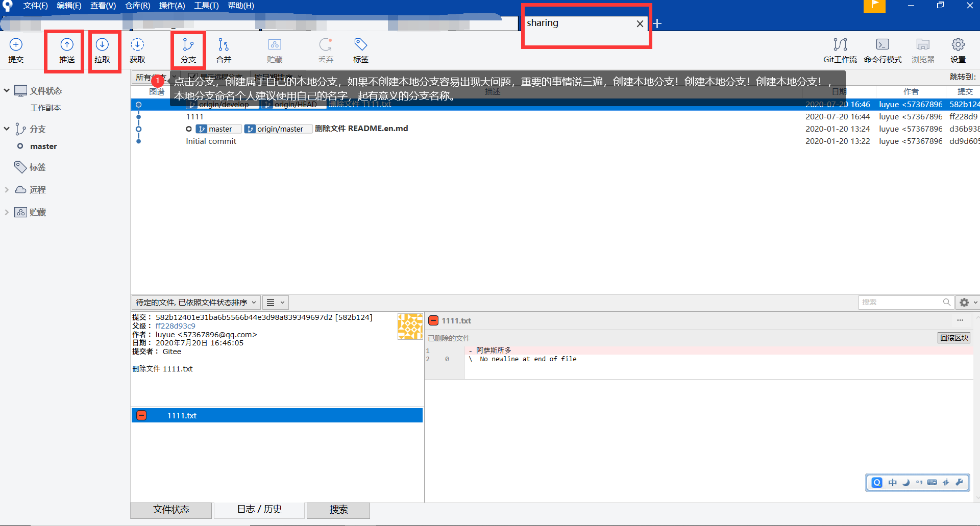
Task: Click the IME keyboard icon
Action: click(932, 483)
